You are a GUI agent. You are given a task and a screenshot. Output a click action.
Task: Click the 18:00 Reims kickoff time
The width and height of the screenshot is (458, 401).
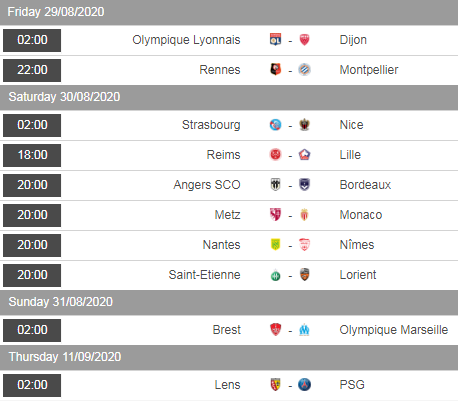pyautogui.click(x=32, y=155)
